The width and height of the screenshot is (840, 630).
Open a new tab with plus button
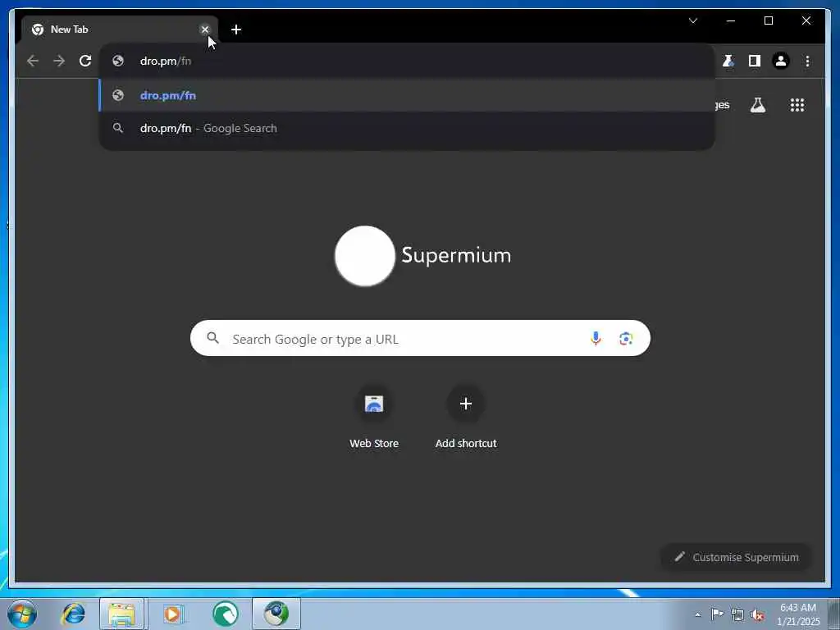pos(236,30)
